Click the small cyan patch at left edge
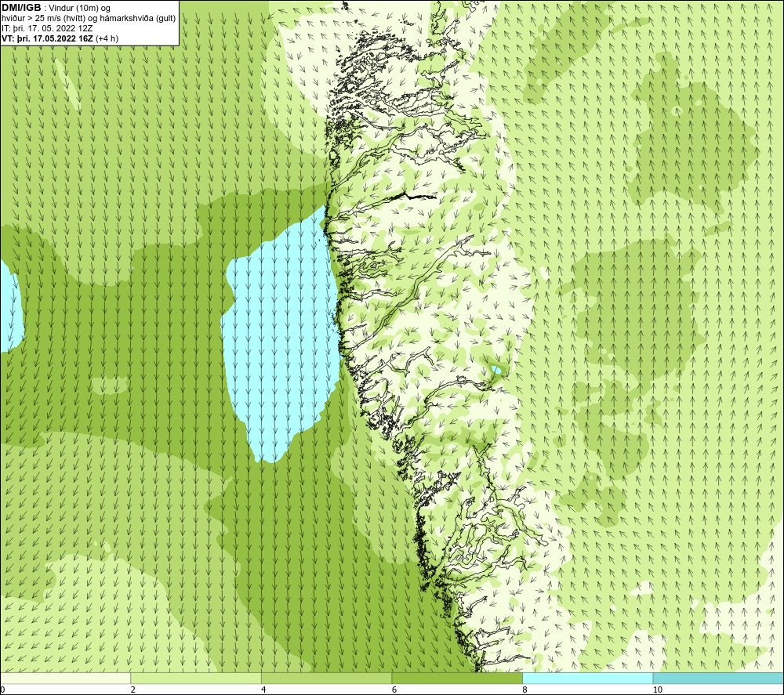Viewport: 784px width, 695px height. 10,305
